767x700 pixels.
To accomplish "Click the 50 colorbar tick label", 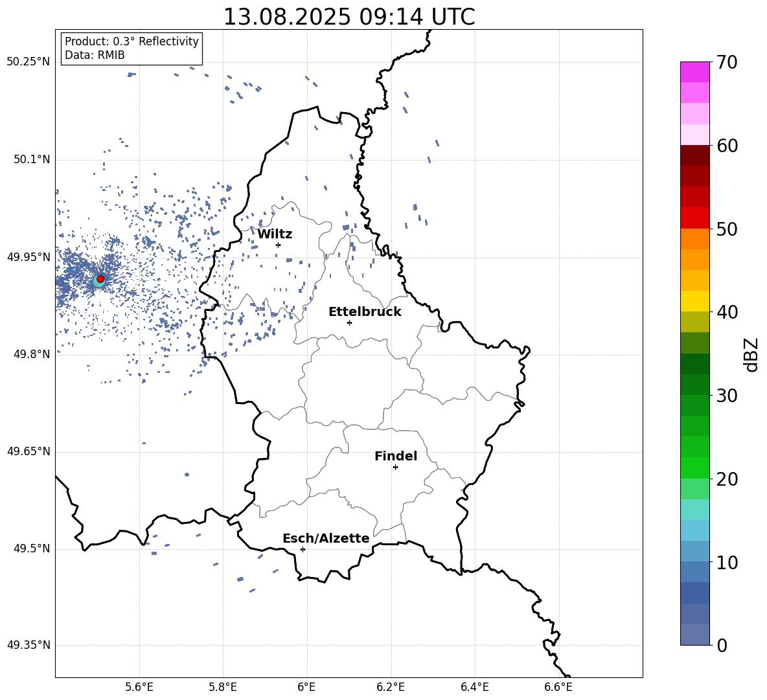I will tap(727, 229).
